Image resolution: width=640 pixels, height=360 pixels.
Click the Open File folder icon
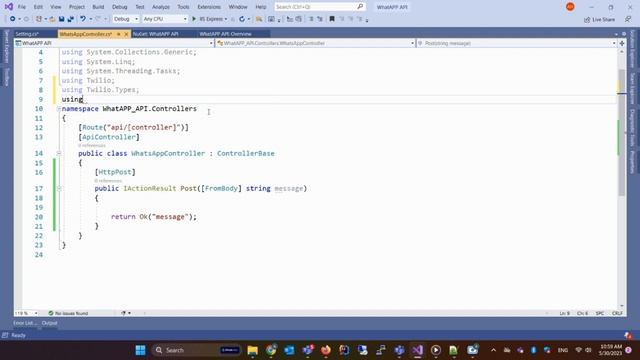(x=52, y=19)
